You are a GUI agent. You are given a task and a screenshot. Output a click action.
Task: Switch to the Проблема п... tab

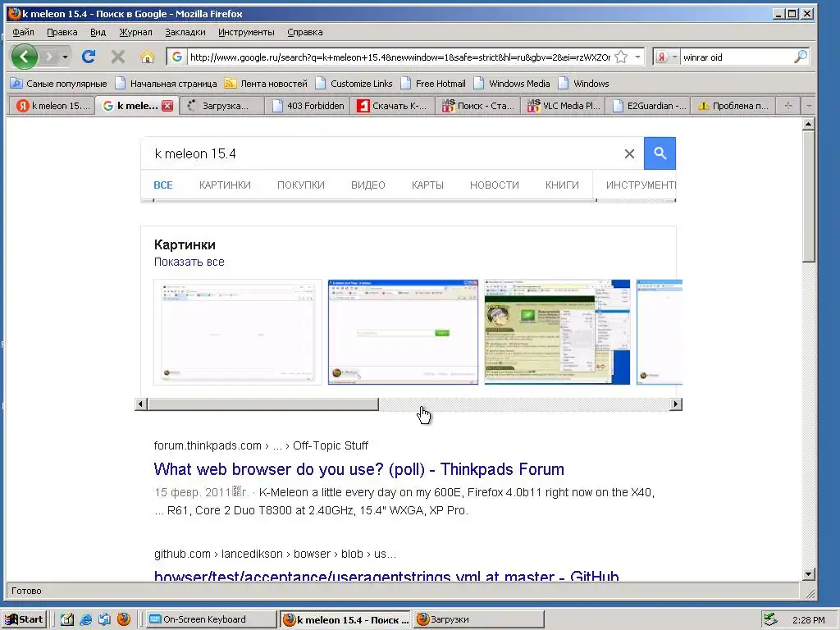click(733, 106)
